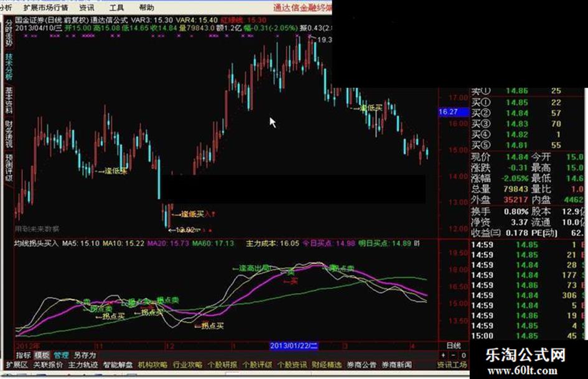This screenshot has width=588, height=379.
Task: Click the 收益(三) 0.178 field
Action: (500, 233)
